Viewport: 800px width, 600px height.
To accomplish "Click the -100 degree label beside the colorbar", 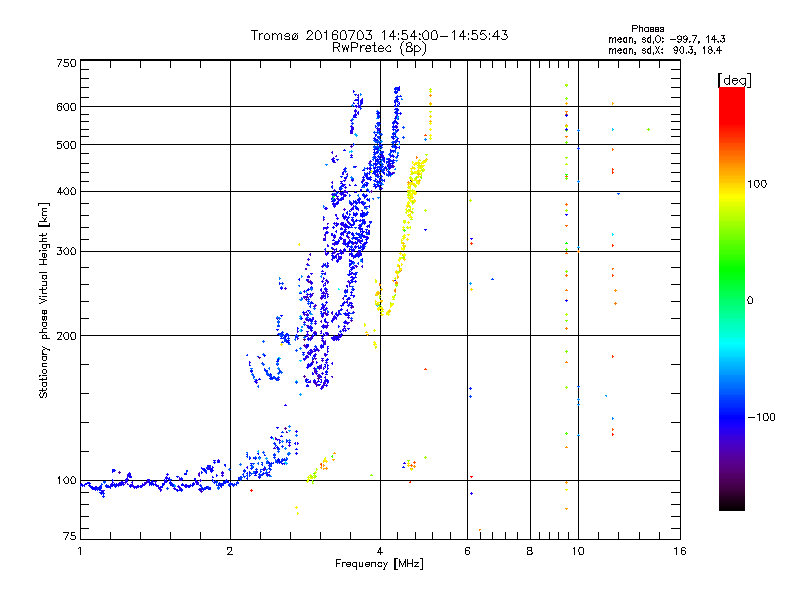I will [x=761, y=417].
